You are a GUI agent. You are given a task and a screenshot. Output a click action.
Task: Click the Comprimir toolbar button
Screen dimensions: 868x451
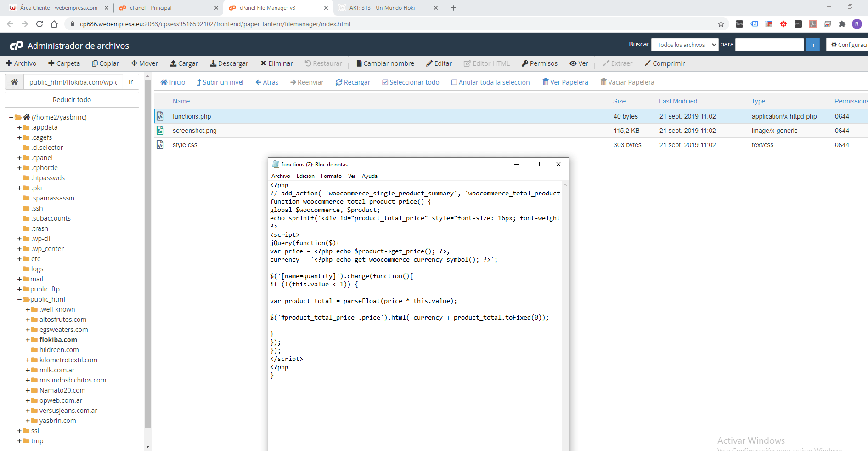(665, 63)
